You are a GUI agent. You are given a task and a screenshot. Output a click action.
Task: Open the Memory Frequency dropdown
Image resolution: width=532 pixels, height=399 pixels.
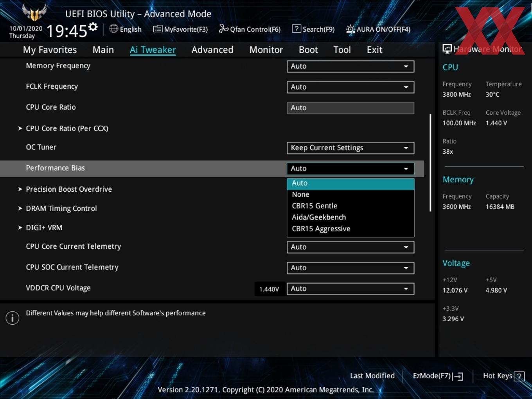350,66
